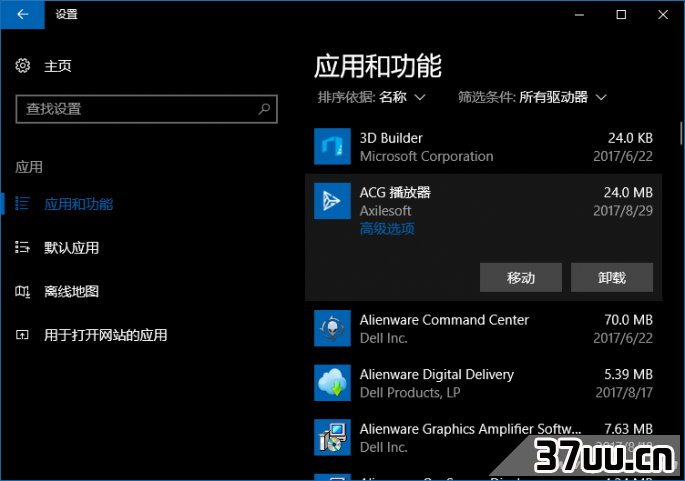Click the Alienware Digital Delivery icon

click(332, 383)
